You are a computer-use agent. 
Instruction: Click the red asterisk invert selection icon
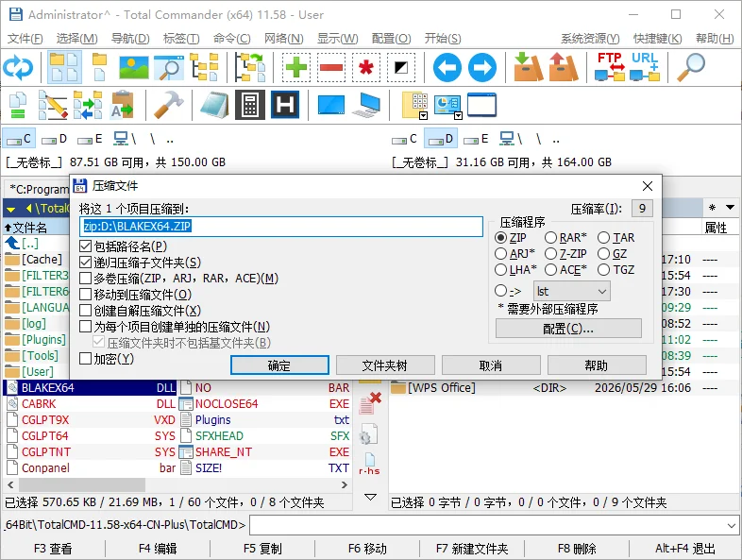pyautogui.click(x=366, y=68)
